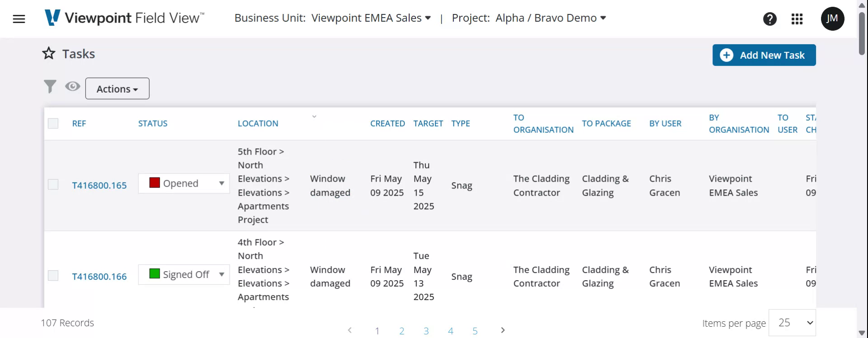This screenshot has height=338, width=868.
Task: Click the red Opened status color swatch
Action: 155,183
